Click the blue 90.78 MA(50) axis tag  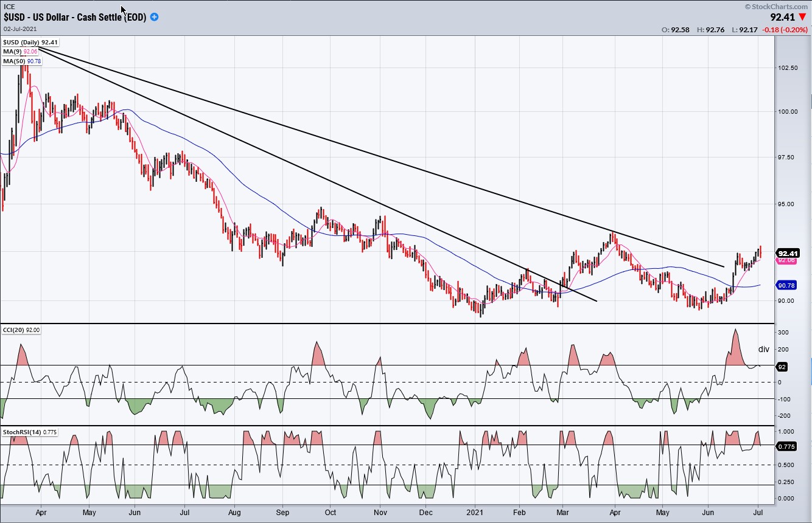(x=787, y=285)
